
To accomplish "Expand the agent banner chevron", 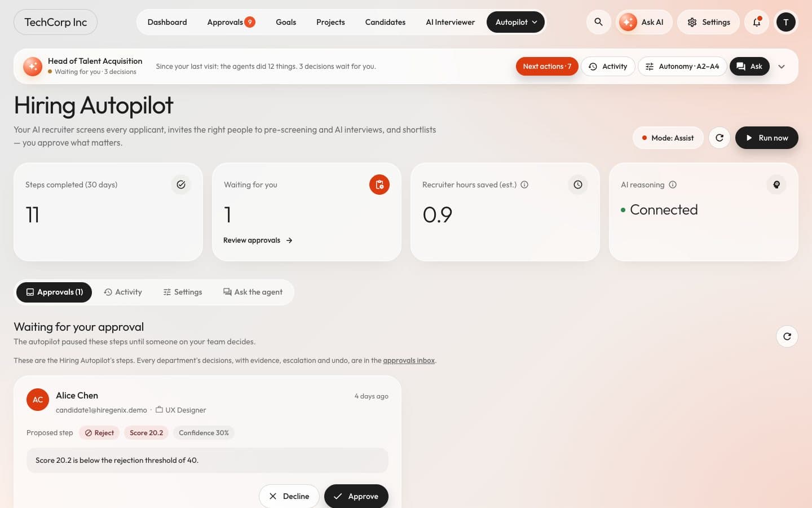I will [x=782, y=67].
